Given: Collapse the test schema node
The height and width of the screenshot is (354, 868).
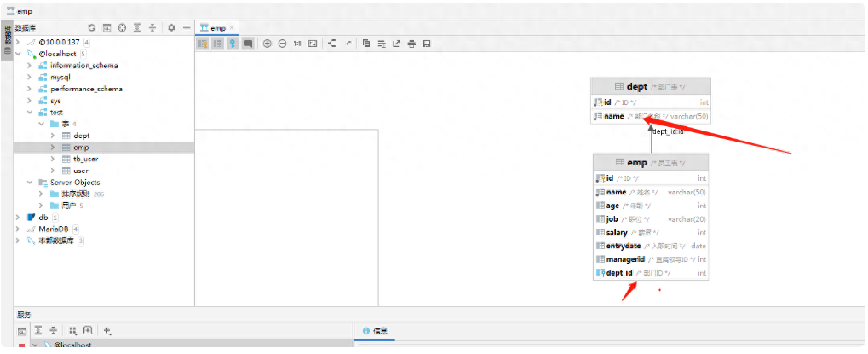Looking at the screenshot, I should pos(30,113).
